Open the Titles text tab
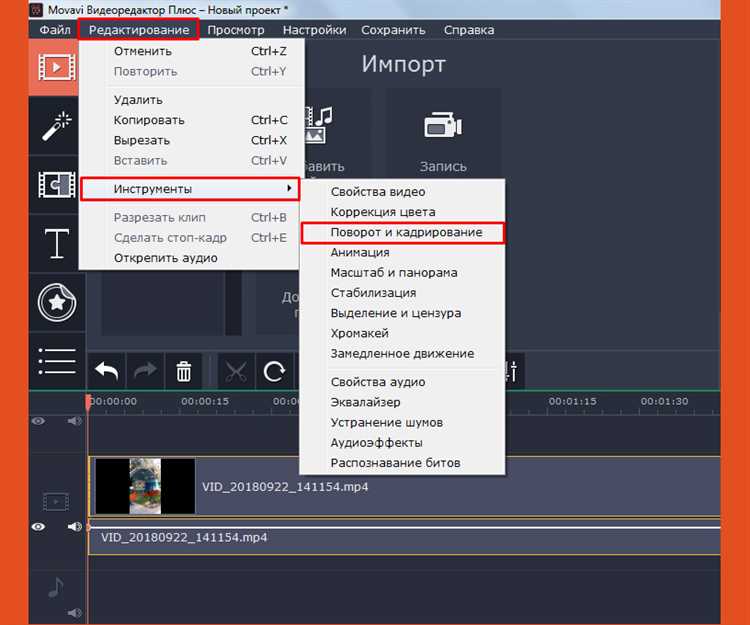Viewport: 750px width, 625px height. (x=56, y=243)
